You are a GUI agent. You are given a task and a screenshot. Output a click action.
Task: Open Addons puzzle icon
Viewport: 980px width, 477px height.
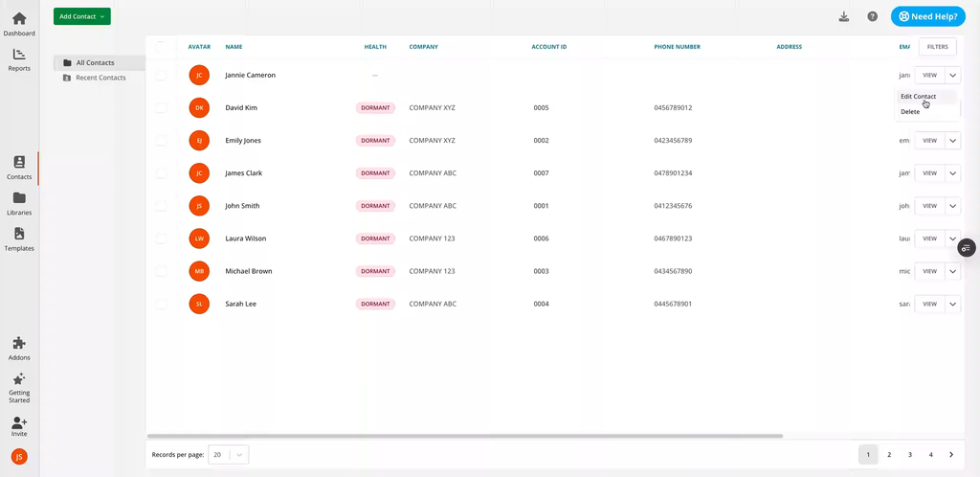click(19, 343)
